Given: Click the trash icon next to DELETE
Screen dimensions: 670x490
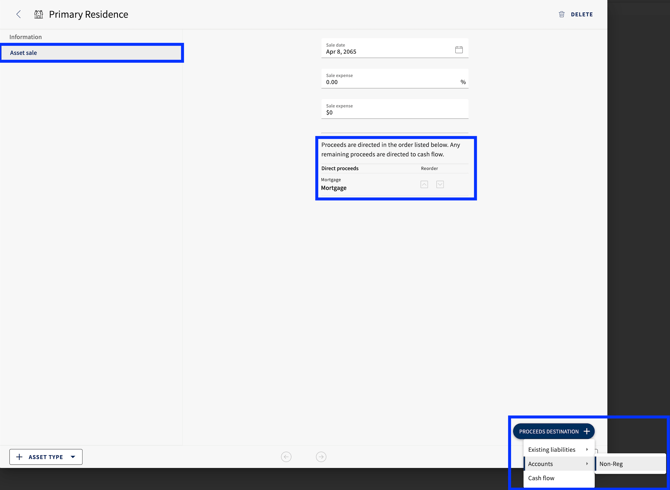Looking at the screenshot, I should coord(561,15).
